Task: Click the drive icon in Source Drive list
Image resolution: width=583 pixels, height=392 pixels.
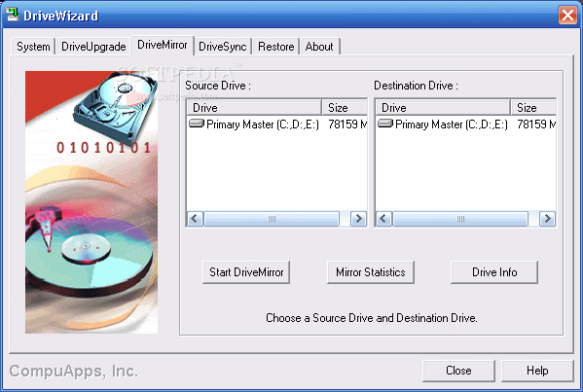Action: coord(197,124)
